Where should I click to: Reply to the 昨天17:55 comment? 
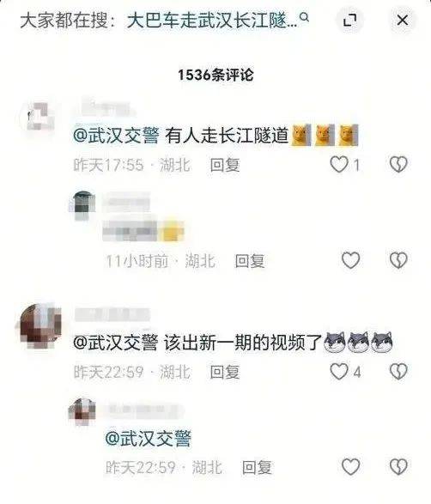225,165
